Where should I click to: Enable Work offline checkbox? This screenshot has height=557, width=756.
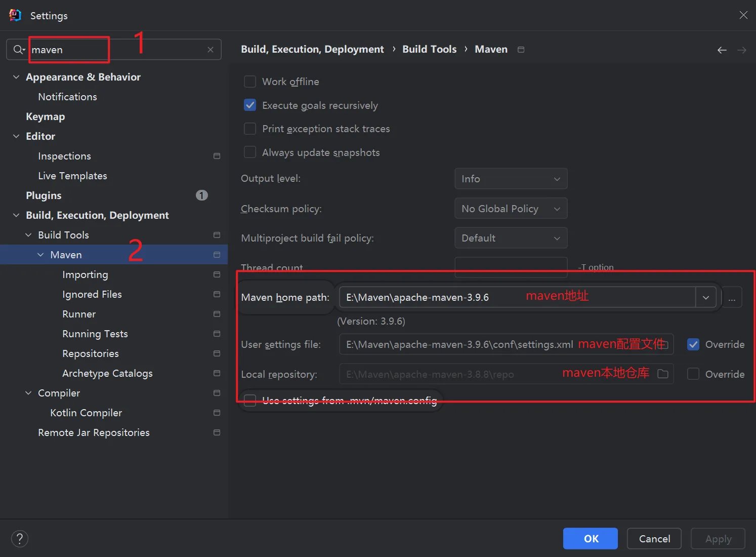pyautogui.click(x=250, y=82)
